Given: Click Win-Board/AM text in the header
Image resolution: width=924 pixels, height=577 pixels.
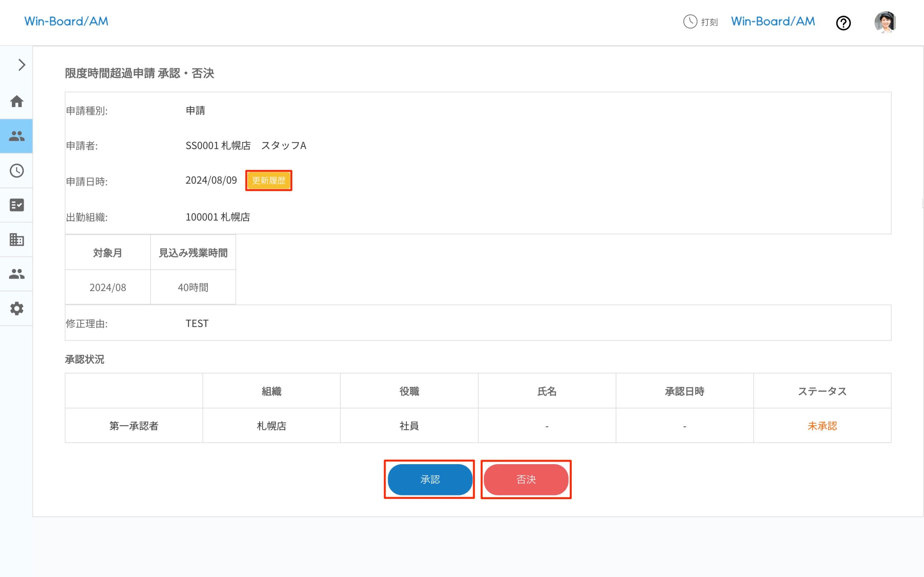Looking at the screenshot, I should coord(772,21).
